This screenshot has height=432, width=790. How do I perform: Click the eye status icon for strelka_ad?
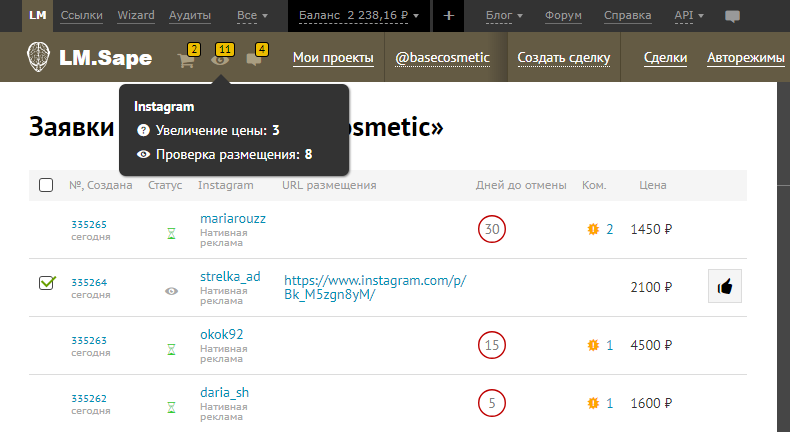[x=171, y=291]
